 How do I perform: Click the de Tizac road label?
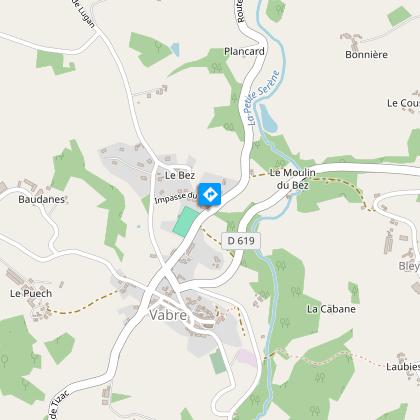(x=59, y=404)
